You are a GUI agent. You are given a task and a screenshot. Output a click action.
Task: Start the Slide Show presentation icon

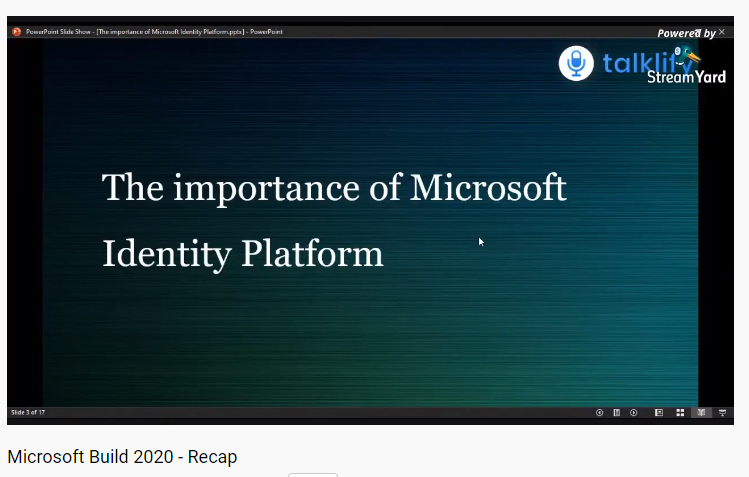click(x=722, y=413)
